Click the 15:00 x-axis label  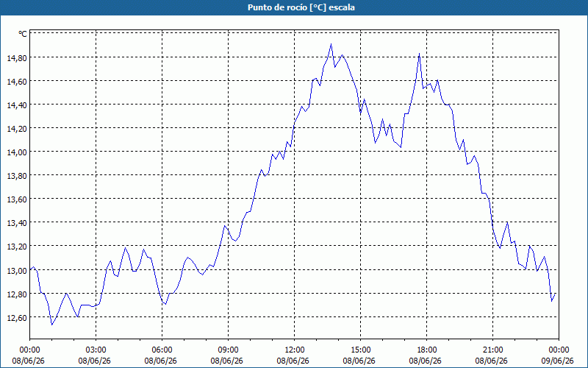(x=360, y=350)
